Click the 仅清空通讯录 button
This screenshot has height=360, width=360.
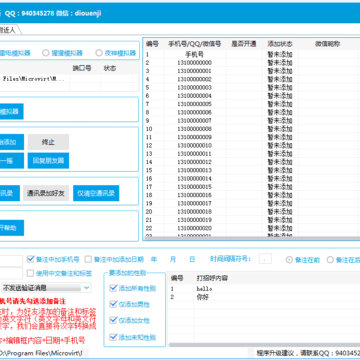96,193
